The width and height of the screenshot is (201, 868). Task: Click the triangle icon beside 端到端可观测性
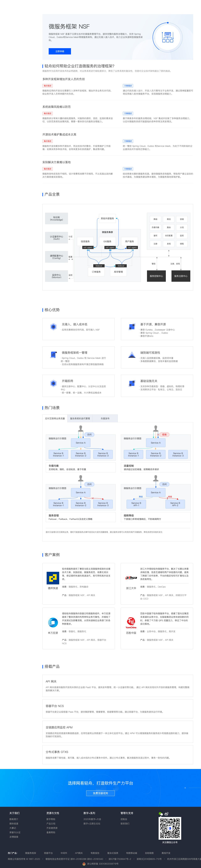(x=132, y=354)
